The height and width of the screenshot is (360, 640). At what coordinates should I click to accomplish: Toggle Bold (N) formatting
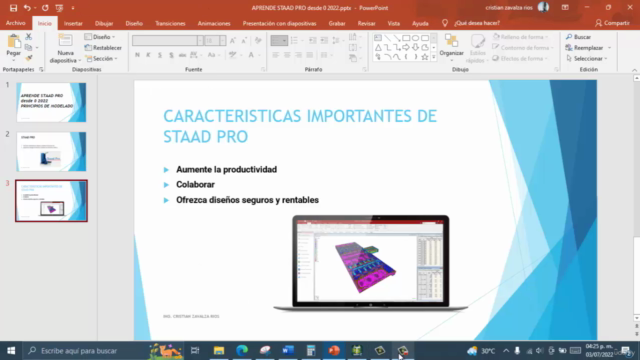pyautogui.click(x=137, y=55)
